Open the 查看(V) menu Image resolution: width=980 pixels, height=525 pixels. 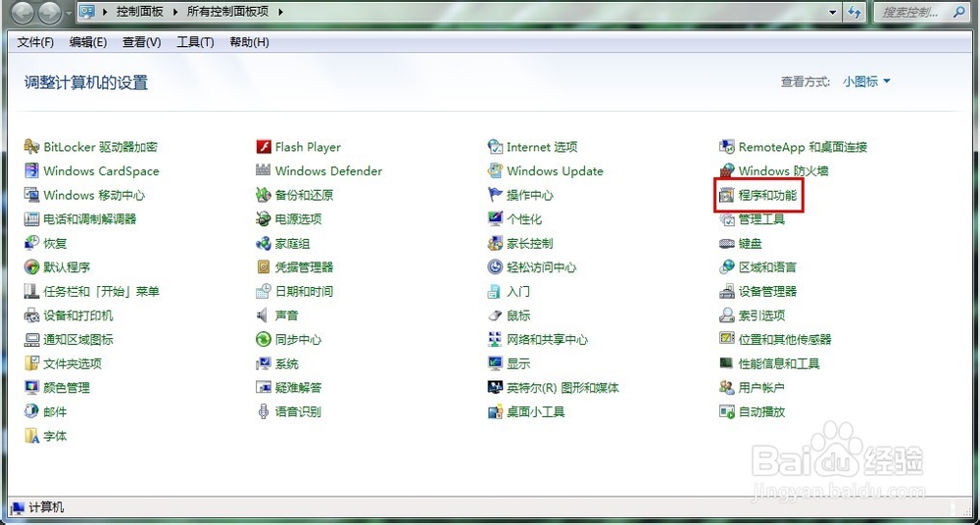142,42
